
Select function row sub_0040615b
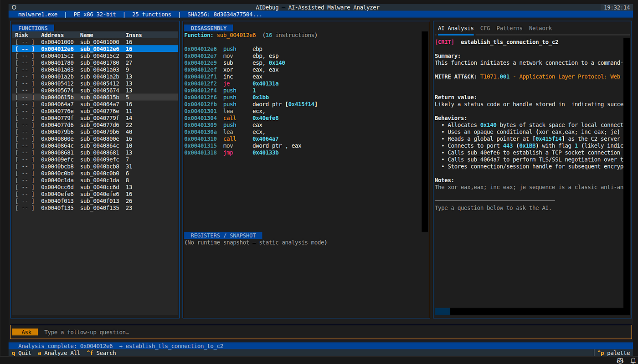(x=95, y=97)
